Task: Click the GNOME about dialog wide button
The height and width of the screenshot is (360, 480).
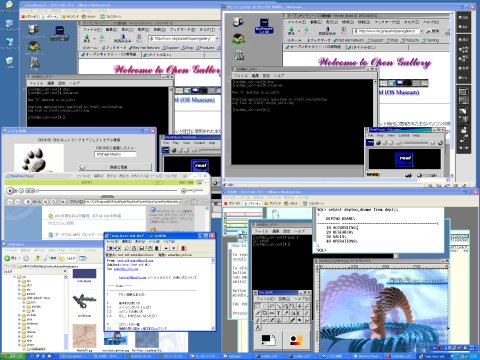Action: (x=115, y=167)
